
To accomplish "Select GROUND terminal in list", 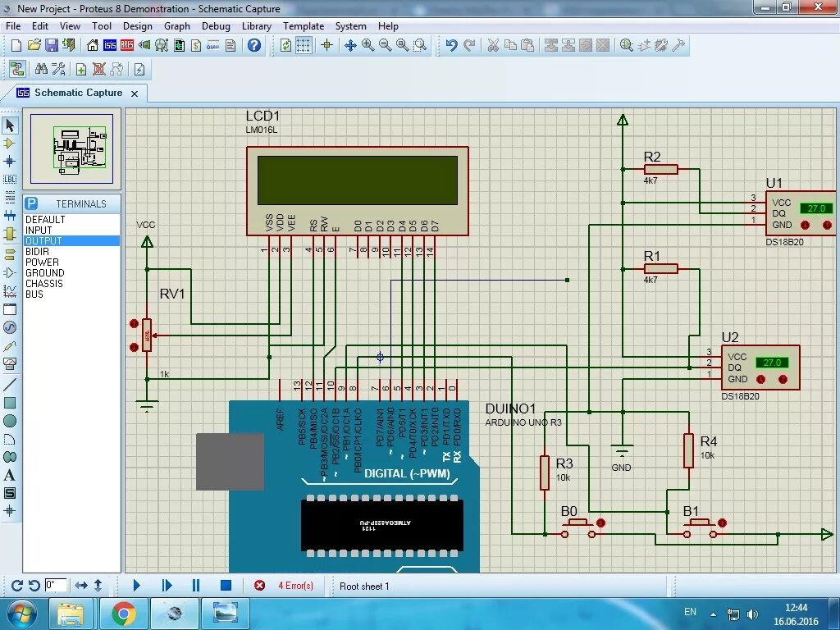I will pyautogui.click(x=71, y=272).
